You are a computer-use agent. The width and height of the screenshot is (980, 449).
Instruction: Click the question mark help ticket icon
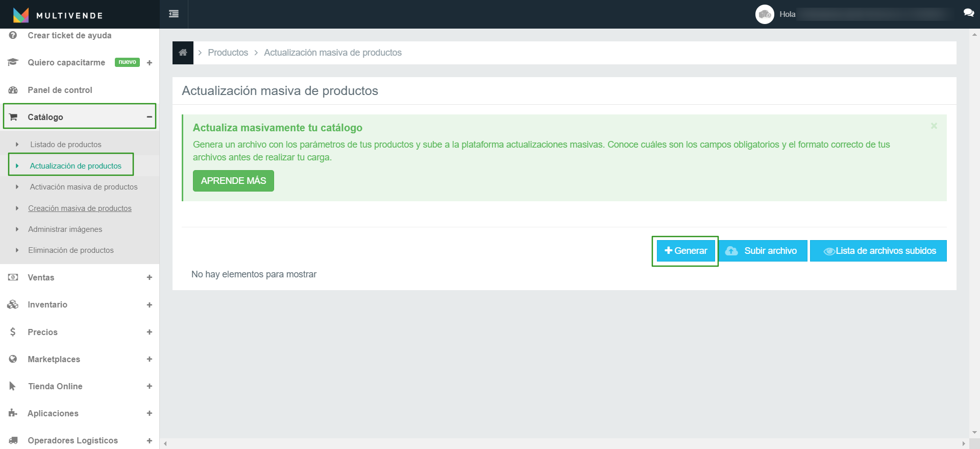(x=13, y=35)
